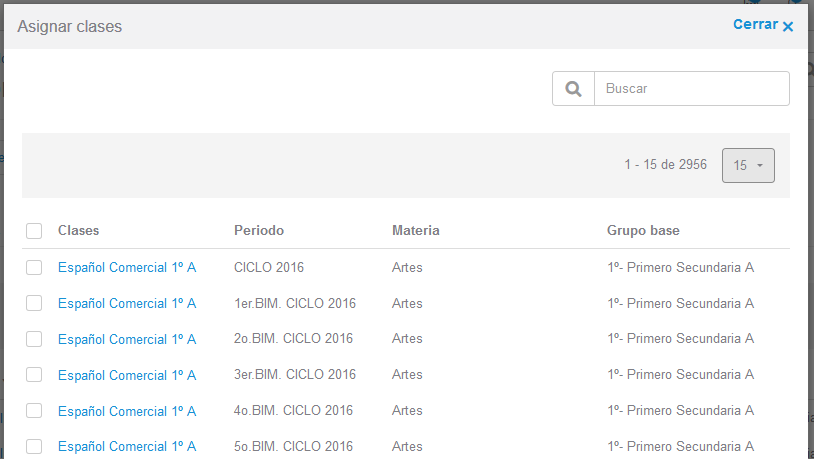Select the checkbox for 1er.BIM. CICLO 2016
The height and width of the screenshot is (459, 814).
[x=34, y=303]
